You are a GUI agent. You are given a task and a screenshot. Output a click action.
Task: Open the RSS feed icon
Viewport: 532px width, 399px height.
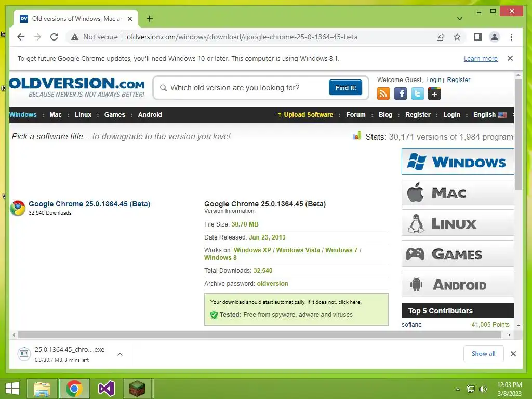pyautogui.click(x=383, y=94)
